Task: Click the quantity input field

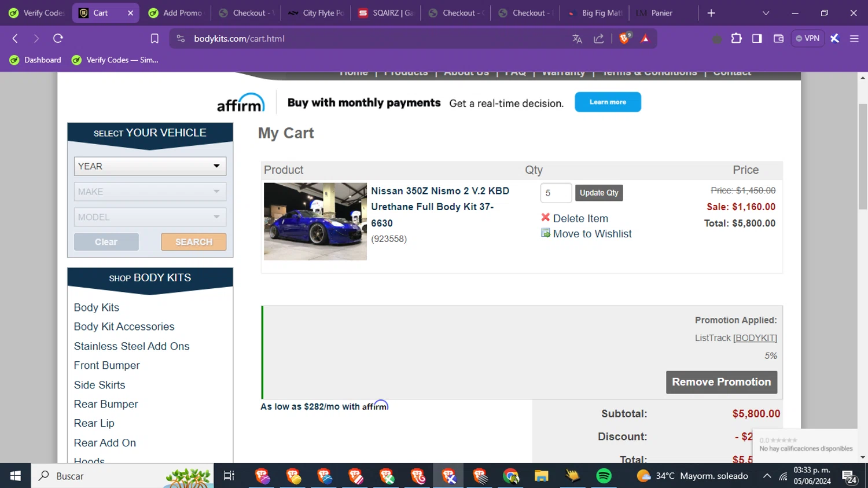Action: tap(556, 193)
